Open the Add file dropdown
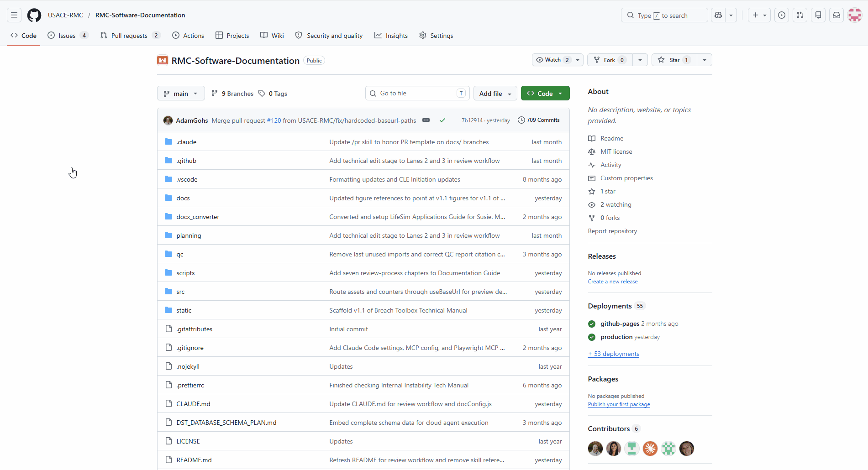 [x=495, y=94]
